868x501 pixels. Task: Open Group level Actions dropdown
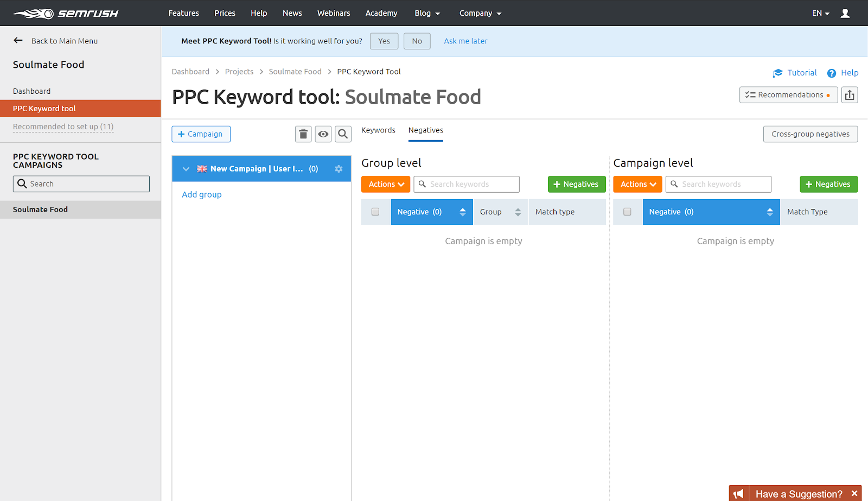pyautogui.click(x=386, y=185)
